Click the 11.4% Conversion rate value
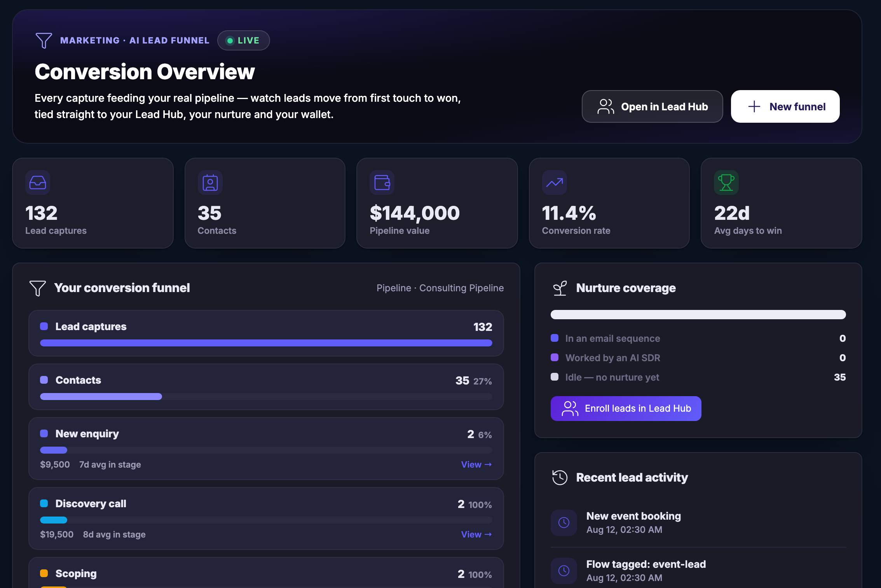Image resolution: width=881 pixels, height=588 pixels. [569, 213]
